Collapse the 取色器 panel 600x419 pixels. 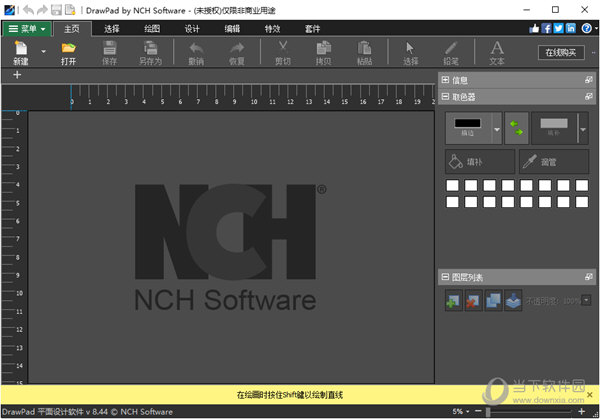445,96
